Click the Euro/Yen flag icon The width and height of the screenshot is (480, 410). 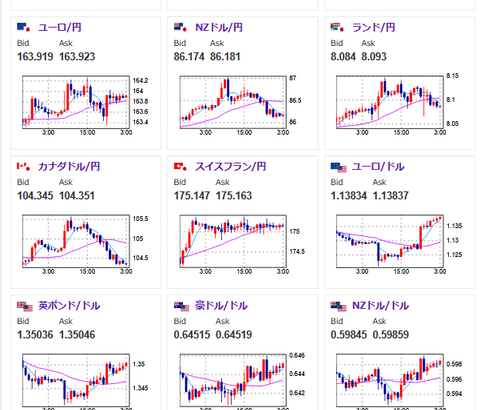pos(23,27)
